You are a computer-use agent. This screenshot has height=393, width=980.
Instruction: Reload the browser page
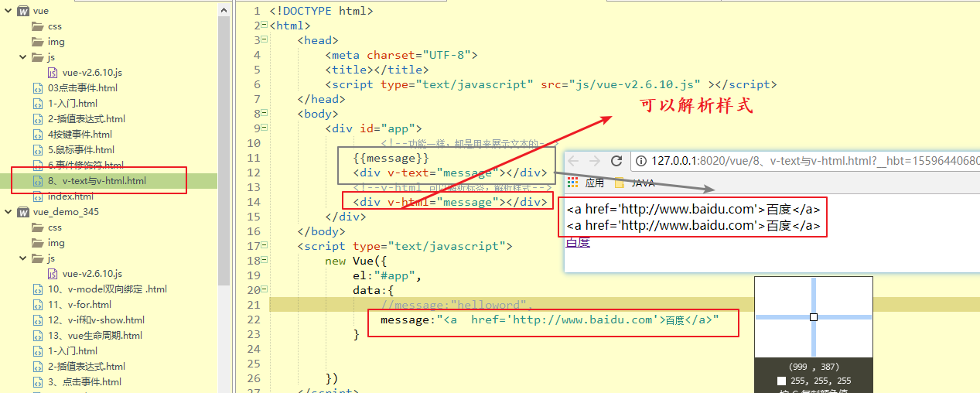click(x=616, y=161)
